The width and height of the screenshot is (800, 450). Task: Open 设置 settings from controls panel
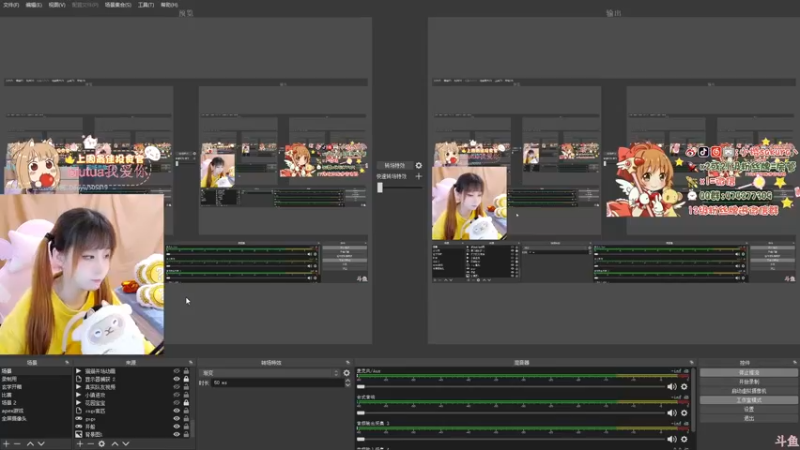tap(748, 409)
